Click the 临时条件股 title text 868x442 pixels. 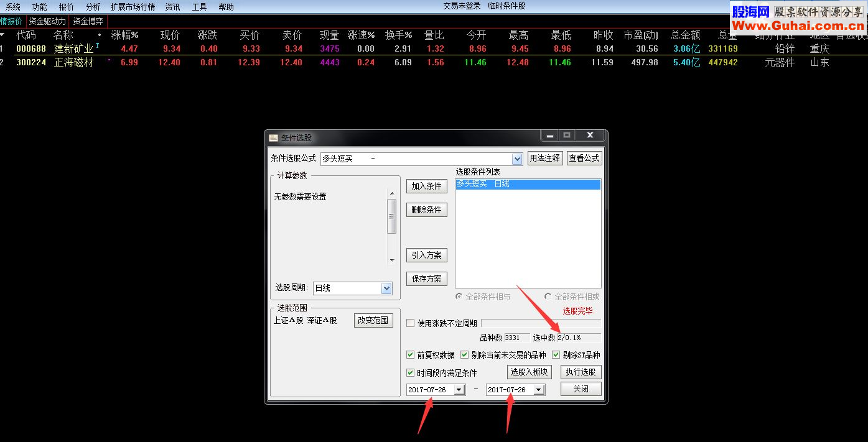506,6
